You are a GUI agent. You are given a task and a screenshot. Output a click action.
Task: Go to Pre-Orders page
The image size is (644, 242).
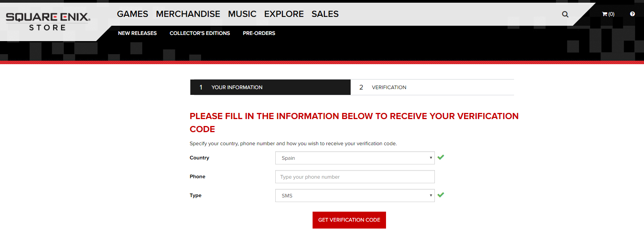(x=259, y=33)
